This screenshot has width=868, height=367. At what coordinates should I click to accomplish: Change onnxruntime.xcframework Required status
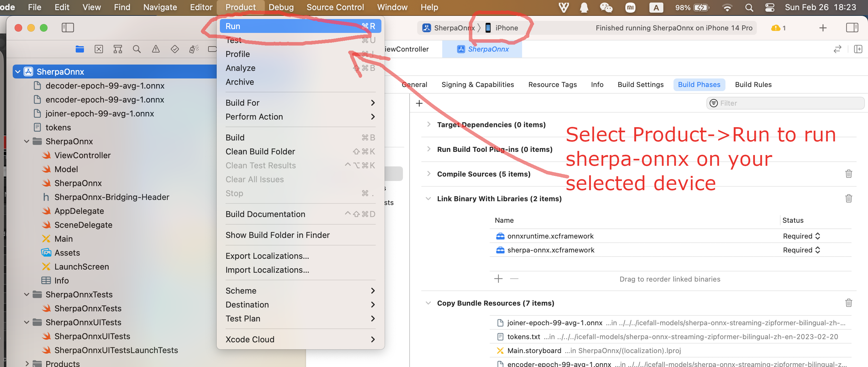801,236
